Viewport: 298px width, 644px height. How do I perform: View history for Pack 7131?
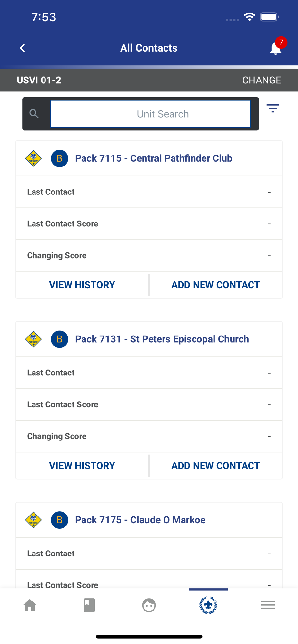point(82,466)
